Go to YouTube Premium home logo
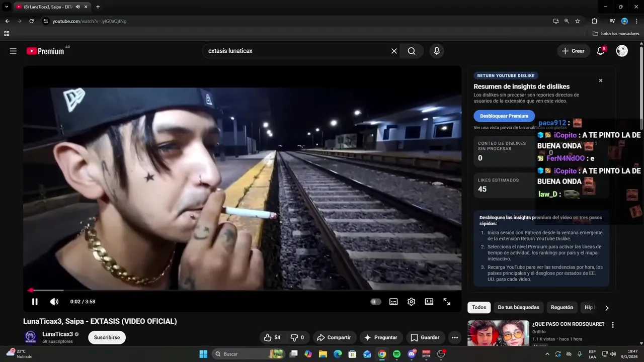644x362 pixels. [x=45, y=51]
